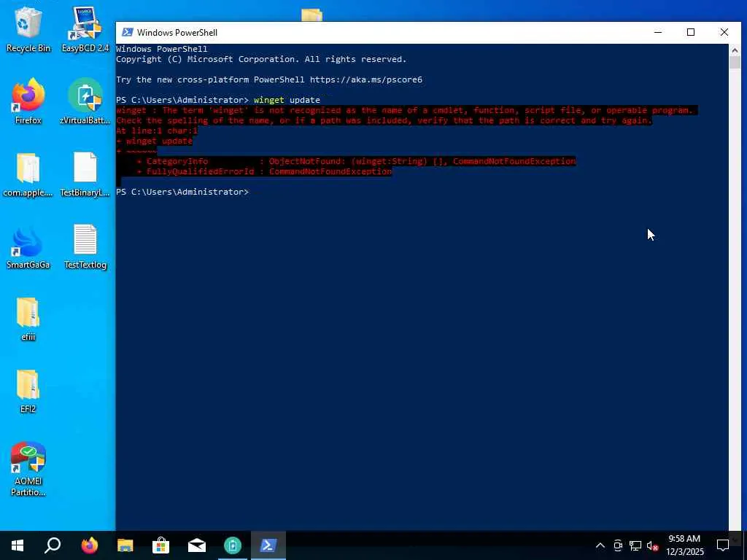
Task: Open the PowerShell title bar system menu icon
Action: [127, 32]
